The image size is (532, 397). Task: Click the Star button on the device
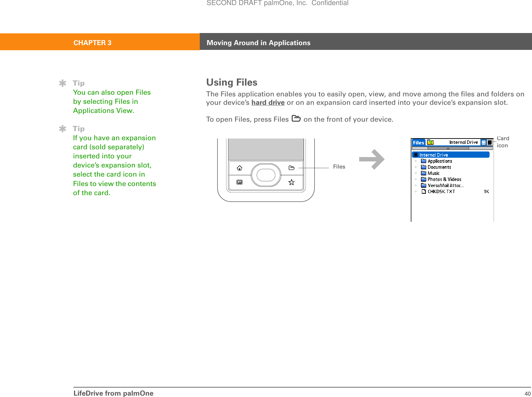292,182
